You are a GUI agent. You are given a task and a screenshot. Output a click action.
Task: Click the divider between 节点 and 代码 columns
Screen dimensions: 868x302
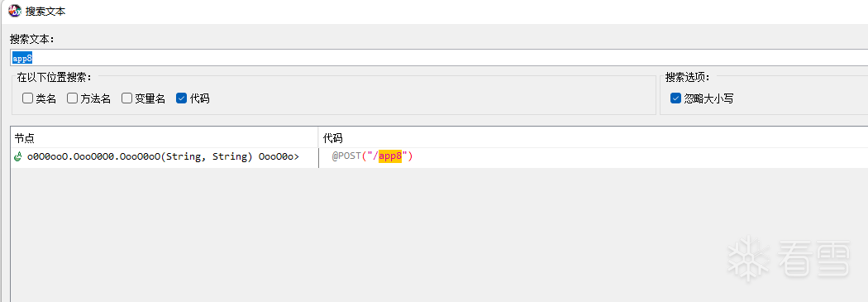pos(318,137)
